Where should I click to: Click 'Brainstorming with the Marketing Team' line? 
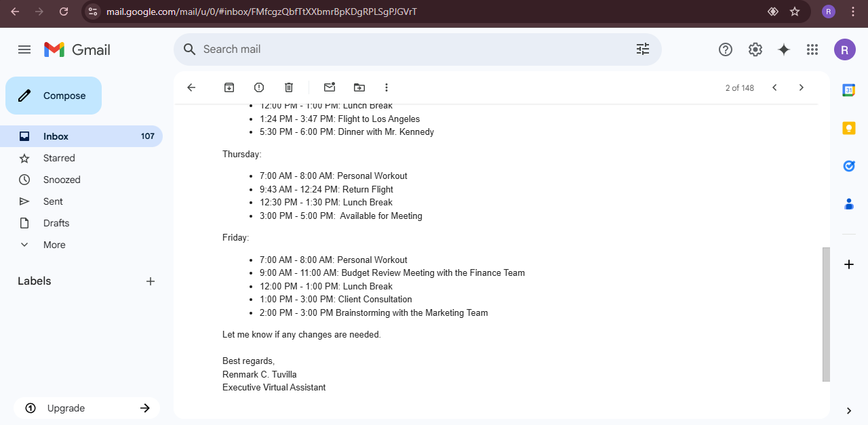click(x=374, y=312)
